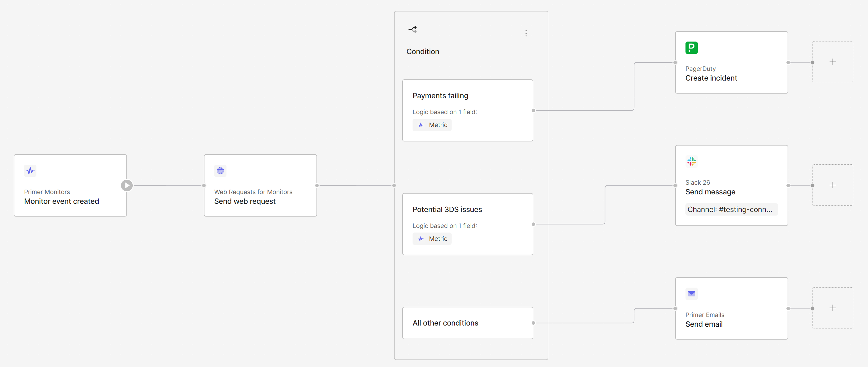Screen dimensions: 868x367
Task: Select the Payments failing condition branch
Action: click(x=468, y=110)
